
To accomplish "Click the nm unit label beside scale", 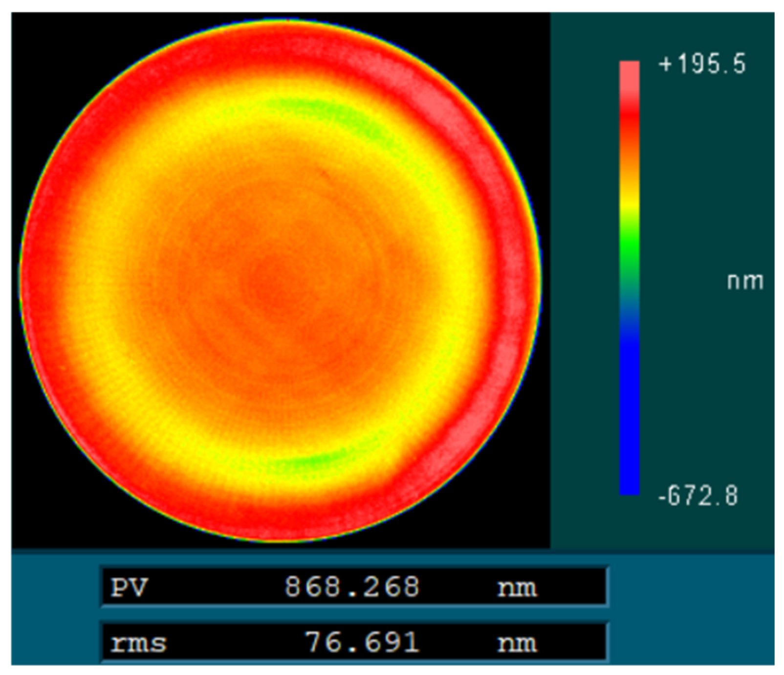I will click(745, 282).
